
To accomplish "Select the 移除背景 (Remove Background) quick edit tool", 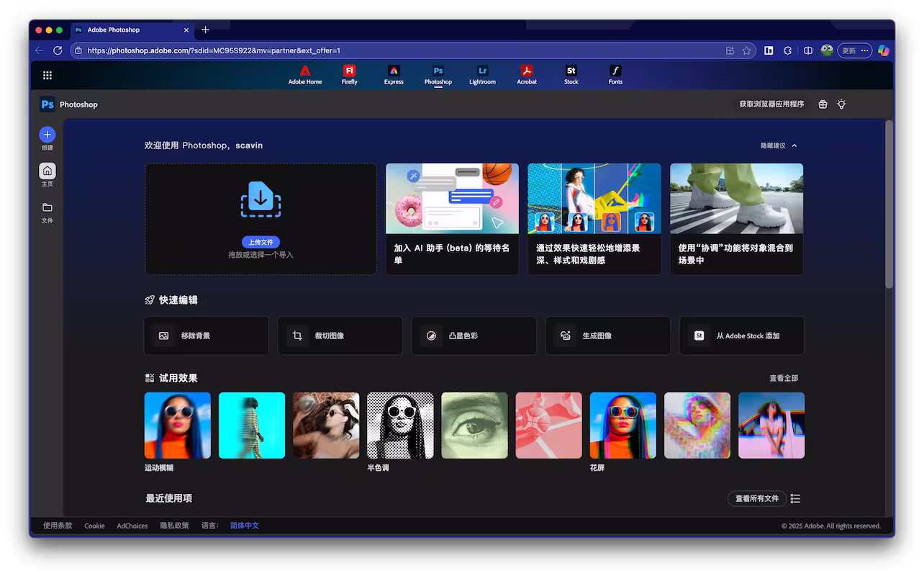I will point(206,336).
